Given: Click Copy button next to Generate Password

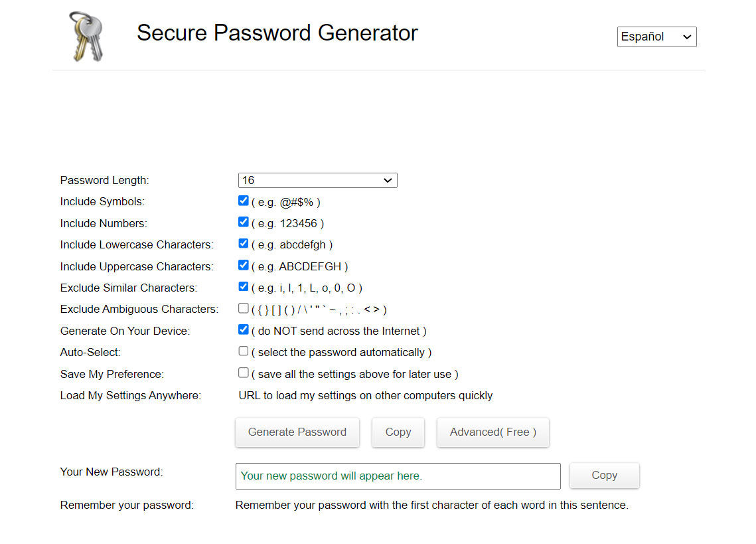Looking at the screenshot, I should 398,432.
